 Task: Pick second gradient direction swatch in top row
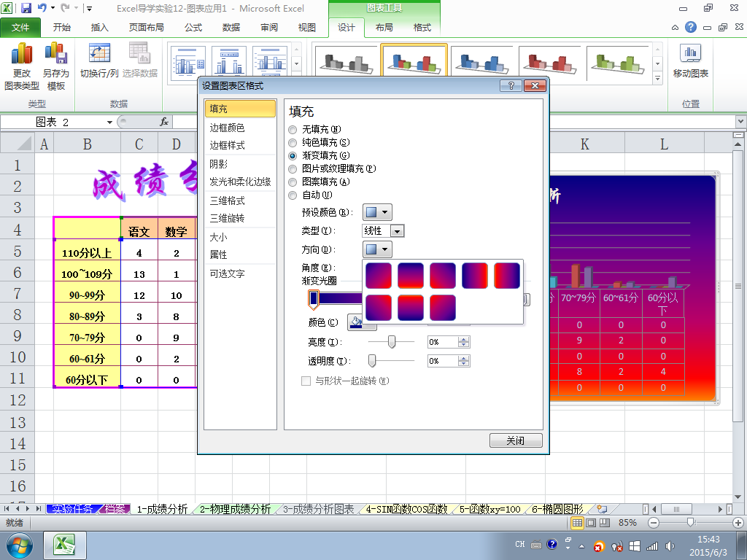410,276
